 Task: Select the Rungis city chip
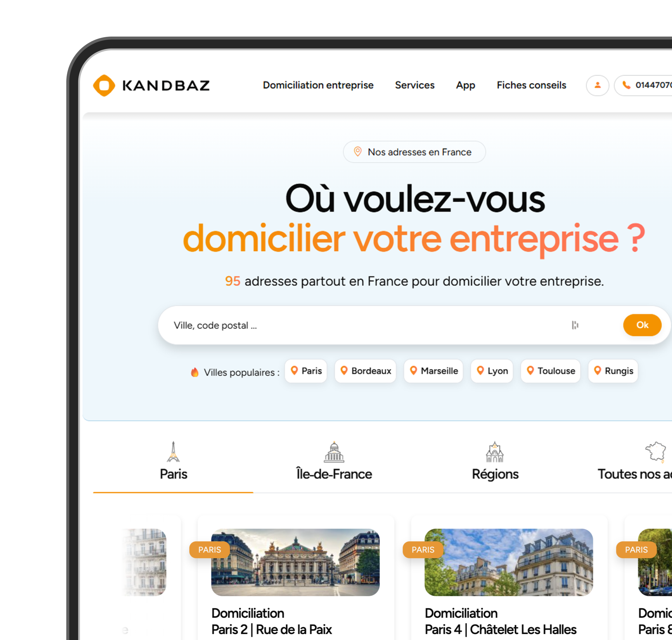pos(613,371)
